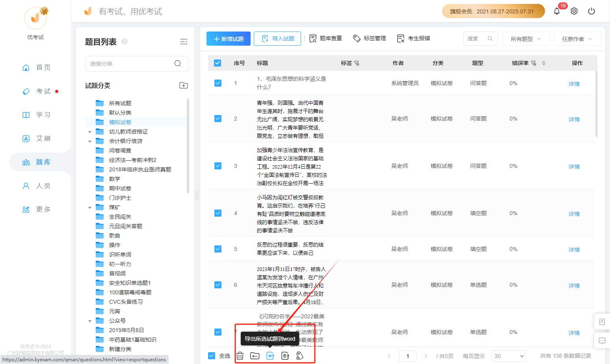Expand the 公众号 category
Screen dimensions: 610x364
coord(90,321)
